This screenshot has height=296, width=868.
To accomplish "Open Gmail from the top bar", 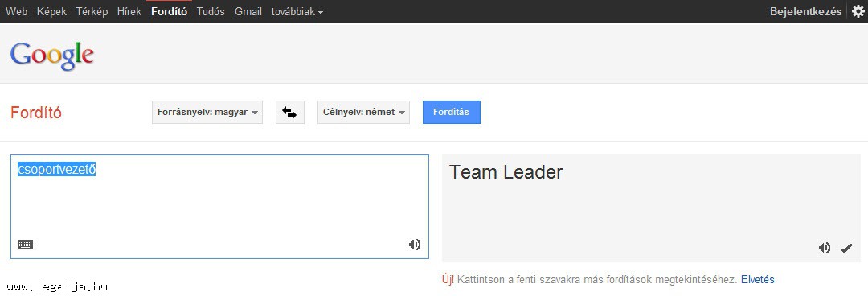I will 248,11.
